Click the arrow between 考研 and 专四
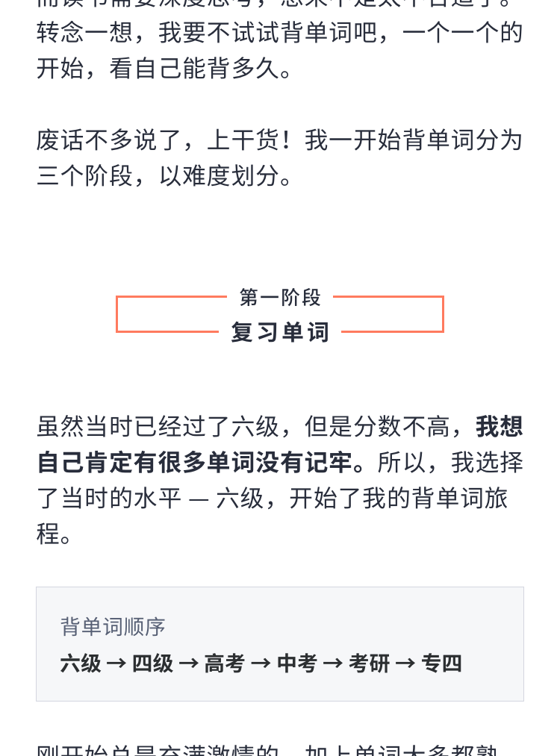The height and width of the screenshot is (756, 560). (405, 663)
